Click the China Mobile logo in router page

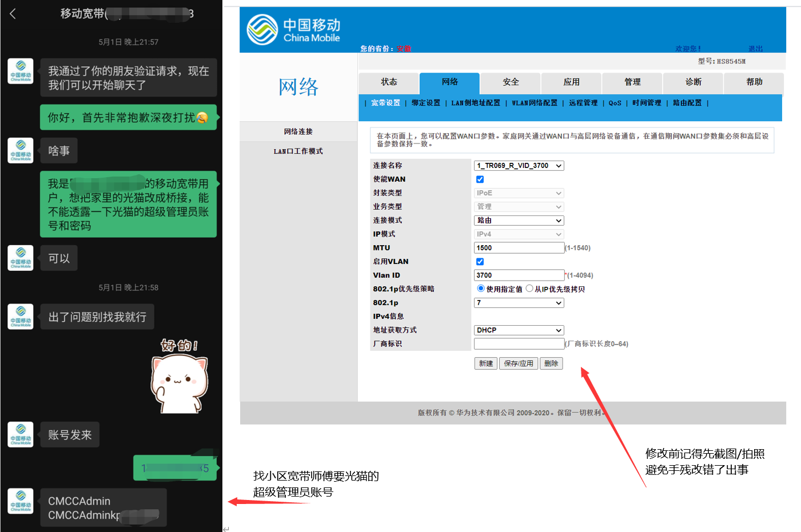293,30
